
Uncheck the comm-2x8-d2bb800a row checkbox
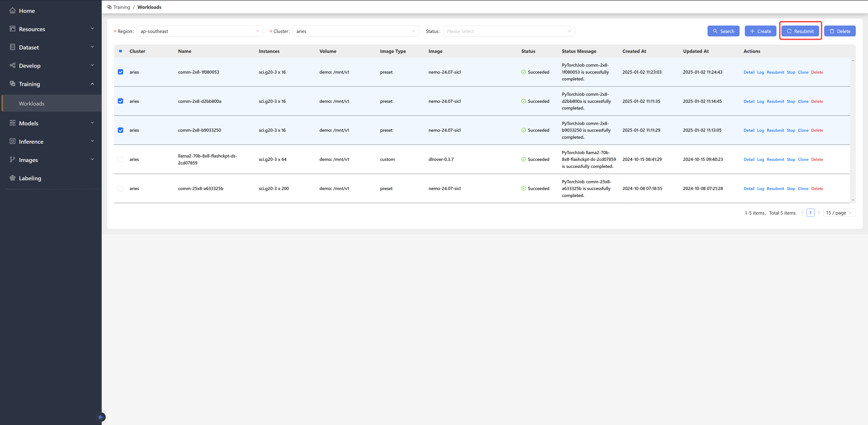click(120, 101)
